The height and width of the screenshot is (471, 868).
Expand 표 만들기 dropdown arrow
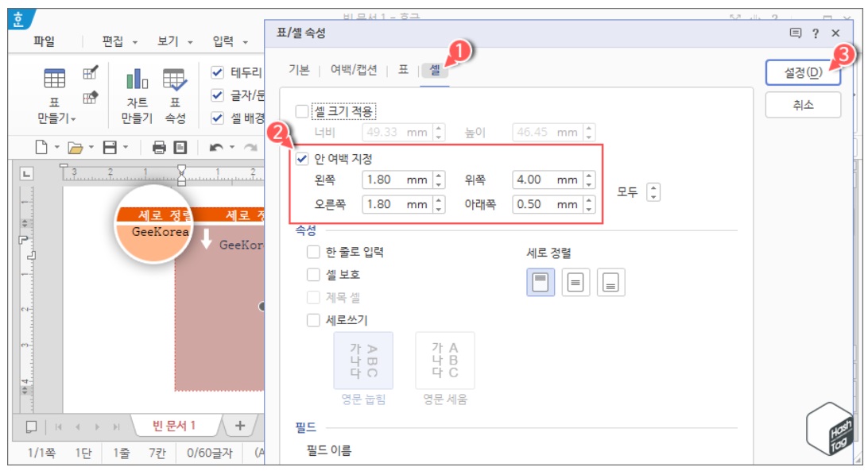click(73, 119)
